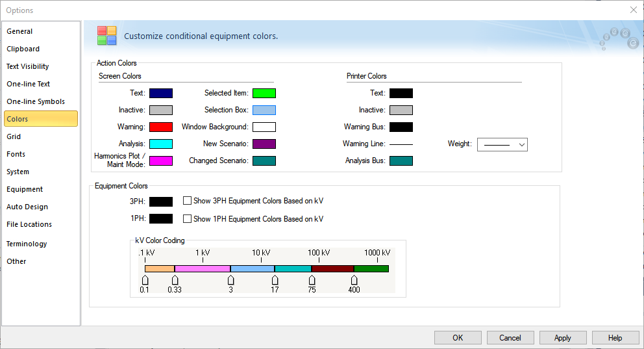This screenshot has width=644, height=349.
Task: Click the New Scenario purple swatch
Action: pos(264,144)
